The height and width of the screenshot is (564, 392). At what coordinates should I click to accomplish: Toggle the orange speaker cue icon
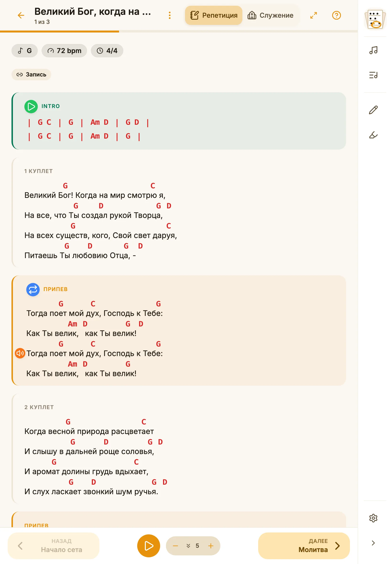coord(20,353)
